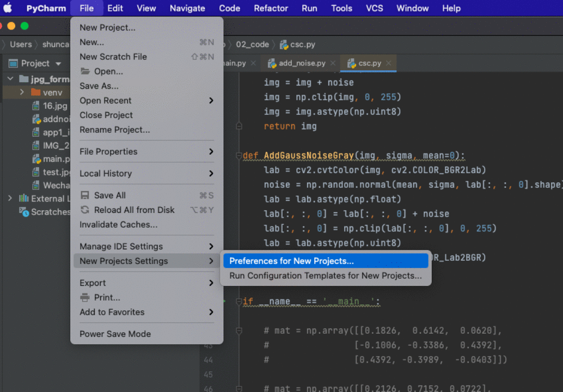Close the csc.py tab

(x=389, y=63)
